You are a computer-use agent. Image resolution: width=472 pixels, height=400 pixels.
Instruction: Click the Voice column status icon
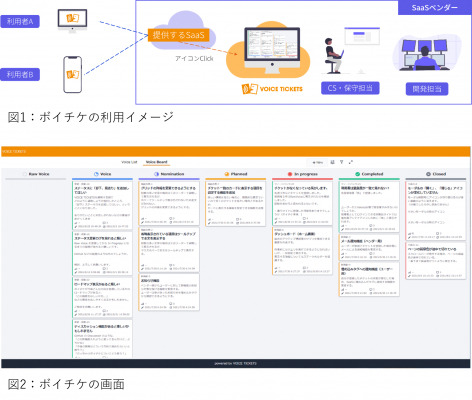pos(96,174)
